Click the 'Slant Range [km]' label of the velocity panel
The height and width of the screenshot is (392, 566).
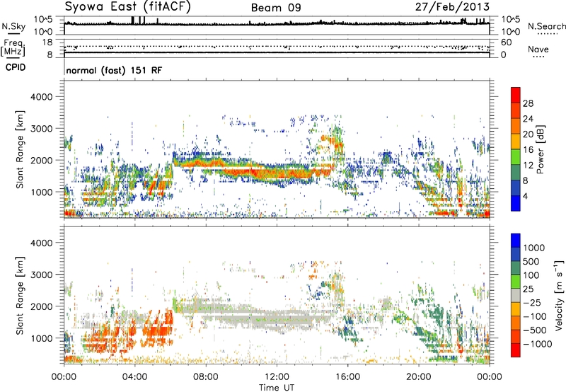click(x=20, y=296)
